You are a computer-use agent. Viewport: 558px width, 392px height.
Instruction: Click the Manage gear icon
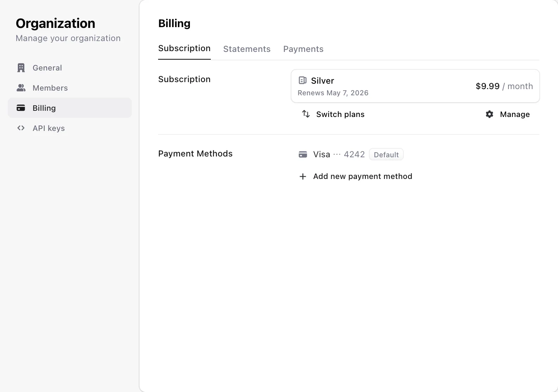(489, 114)
